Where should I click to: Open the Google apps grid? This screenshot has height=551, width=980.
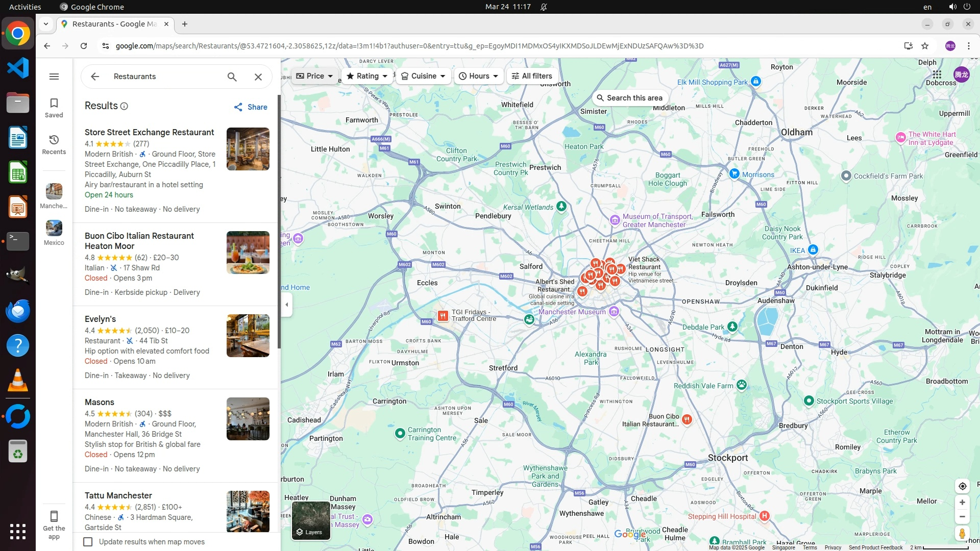click(937, 74)
